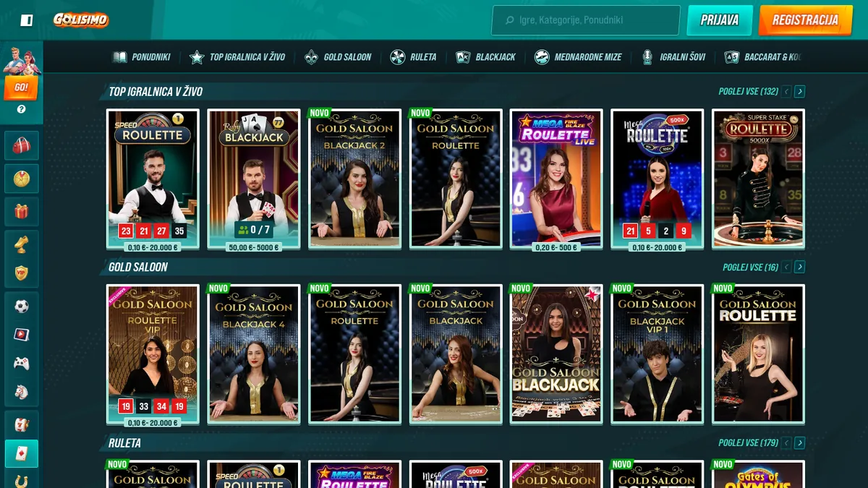This screenshot has width=868, height=488.
Task: Select the Blackjack category tab
Action: pyautogui.click(x=485, y=57)
